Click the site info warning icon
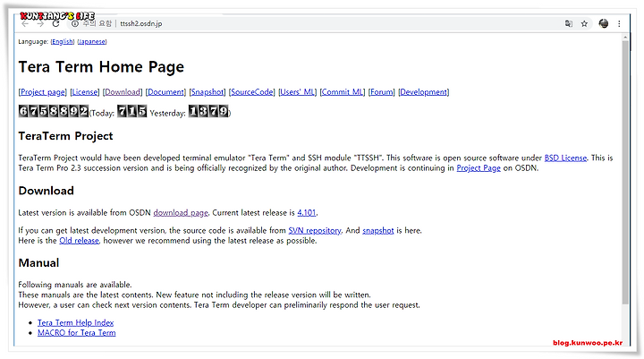The width and height of the screenshot is (644, 359). 75,24
